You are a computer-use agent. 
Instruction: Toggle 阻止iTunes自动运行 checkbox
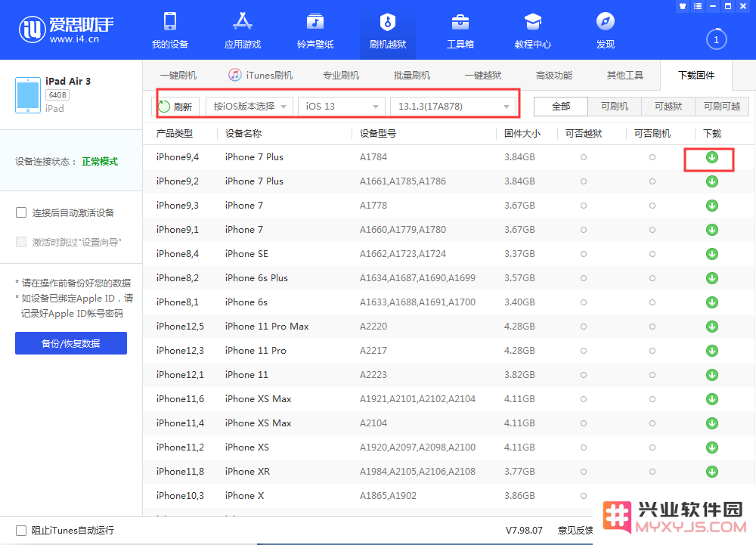(21, 531)
